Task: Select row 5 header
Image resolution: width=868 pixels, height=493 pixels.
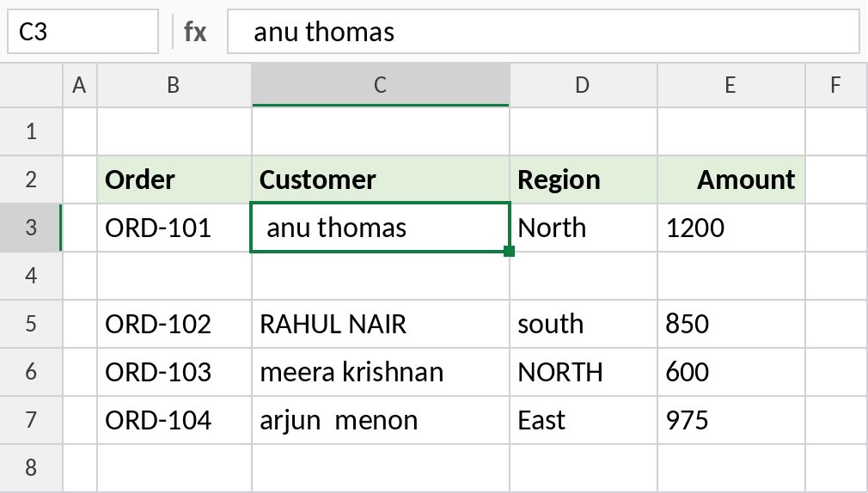Action: pyautogui.click(x=31, y=325)
